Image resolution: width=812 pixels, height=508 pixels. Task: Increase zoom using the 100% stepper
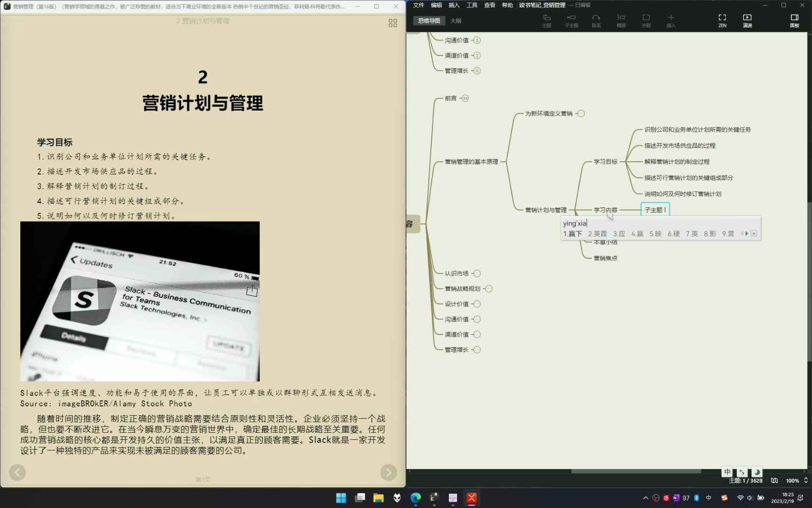(x=805, y=478)
